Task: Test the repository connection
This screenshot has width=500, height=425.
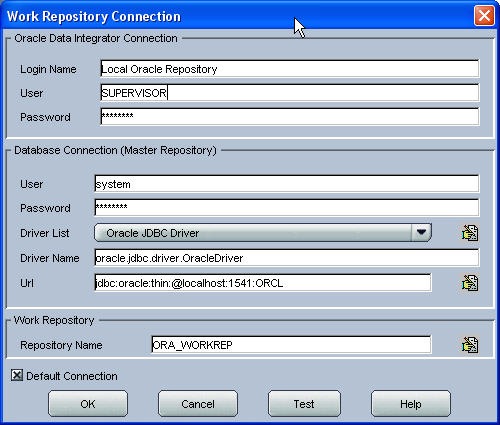Action: (304, 404)
